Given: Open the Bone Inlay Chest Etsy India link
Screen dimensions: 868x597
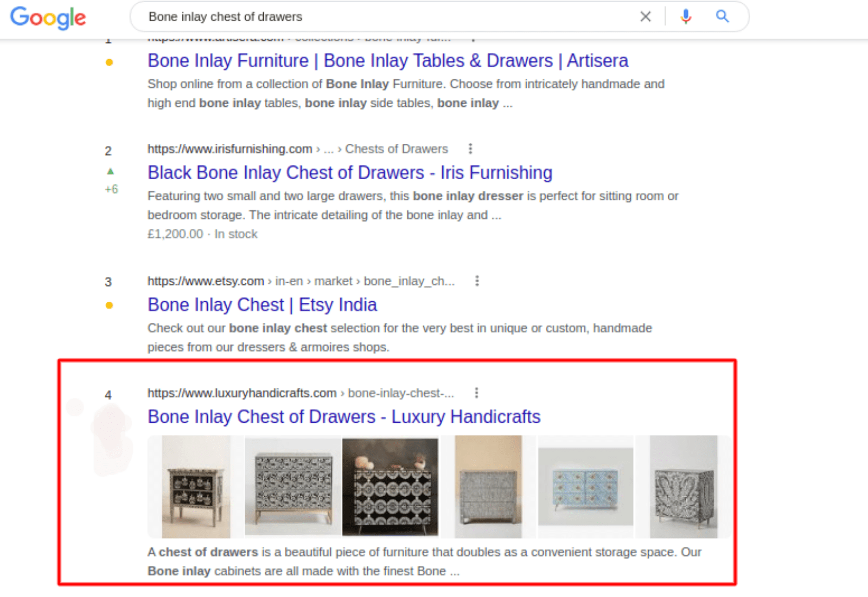Looking at the screenshot, I should [x=262, y=304].
